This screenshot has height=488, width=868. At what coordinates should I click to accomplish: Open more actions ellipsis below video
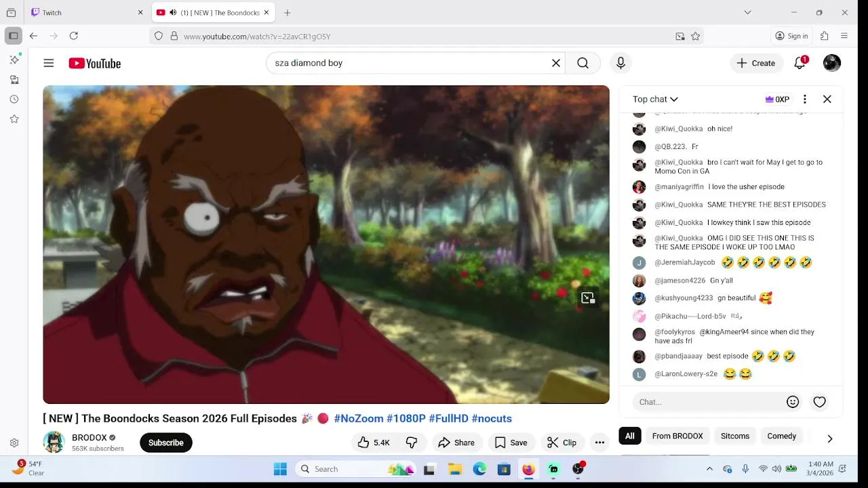599,443
